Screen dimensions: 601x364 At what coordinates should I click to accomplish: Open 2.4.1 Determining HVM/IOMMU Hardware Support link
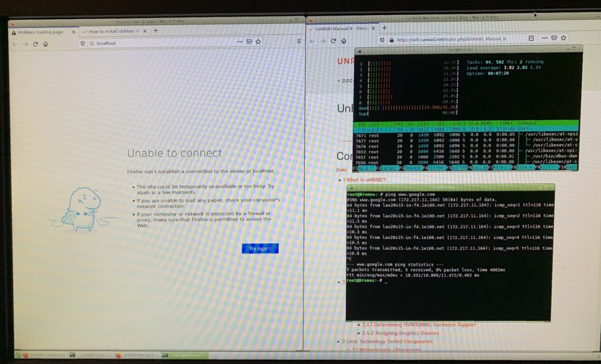tap(419, 324)
